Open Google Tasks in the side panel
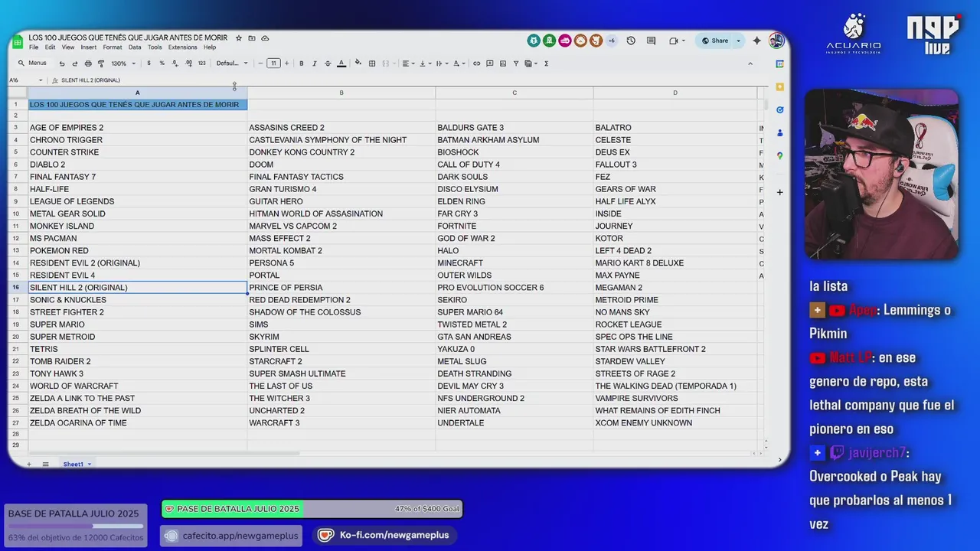This screenshot has height=551, width=980. [x=779, y=109]
